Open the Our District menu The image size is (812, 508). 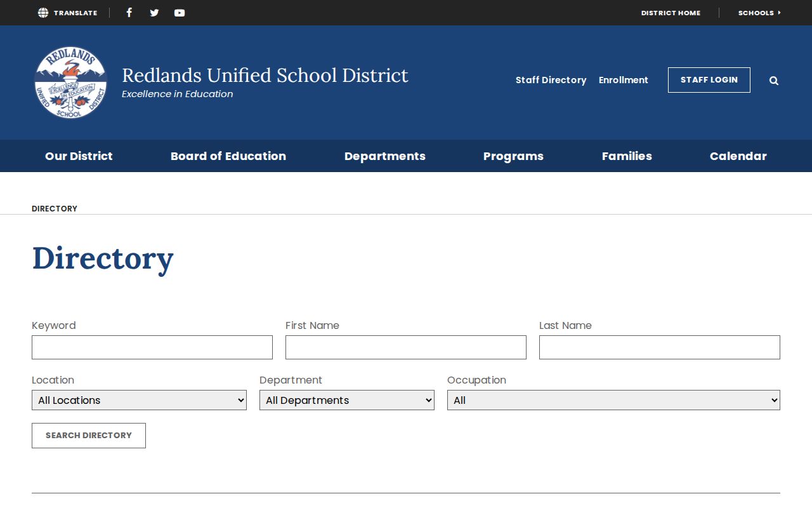coord(79,156)
